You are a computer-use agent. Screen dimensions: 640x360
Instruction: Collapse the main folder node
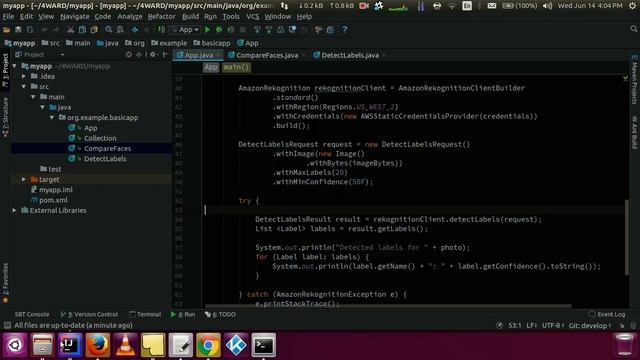pos(33,97)
